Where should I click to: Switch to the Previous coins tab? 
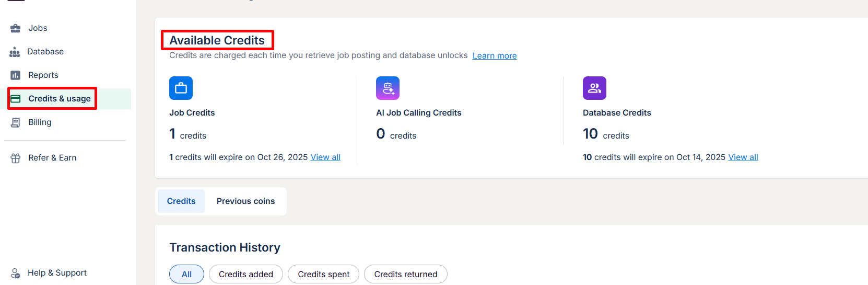(x=245, y=201)
